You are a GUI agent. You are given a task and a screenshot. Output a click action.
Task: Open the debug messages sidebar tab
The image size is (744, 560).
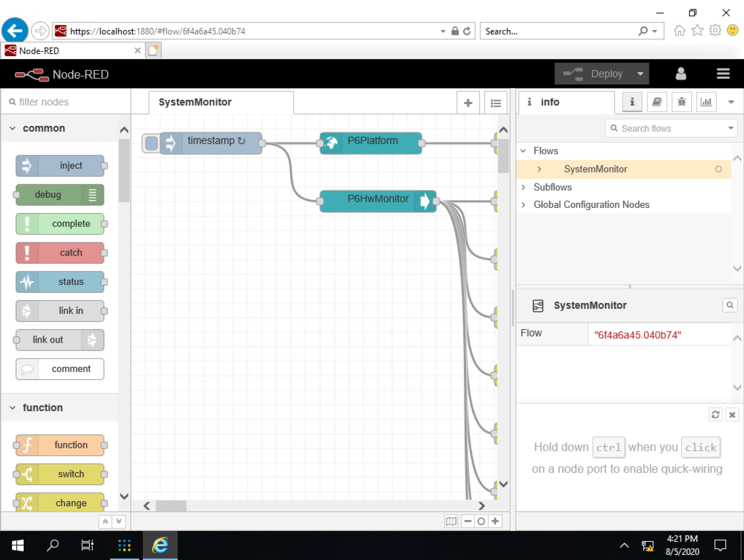coord(681,102)
